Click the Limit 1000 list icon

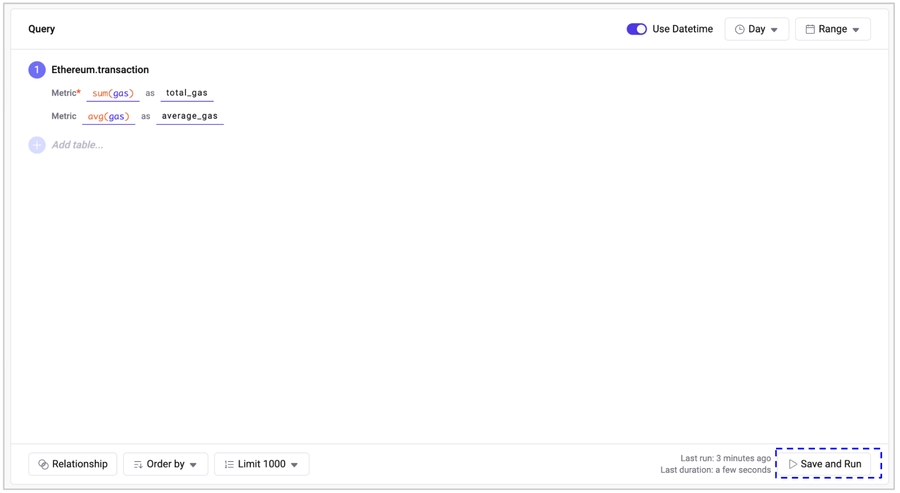coord(229,464)
